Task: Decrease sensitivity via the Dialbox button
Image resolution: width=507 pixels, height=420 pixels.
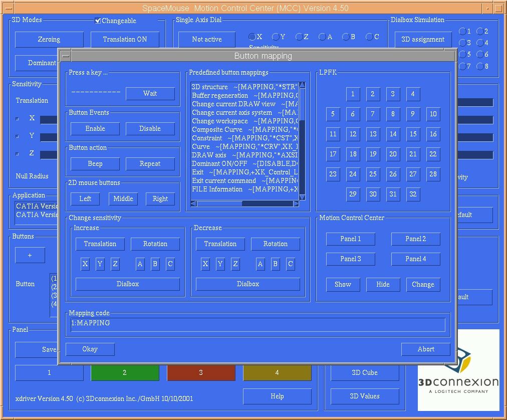Action: [x=247, y=284]
